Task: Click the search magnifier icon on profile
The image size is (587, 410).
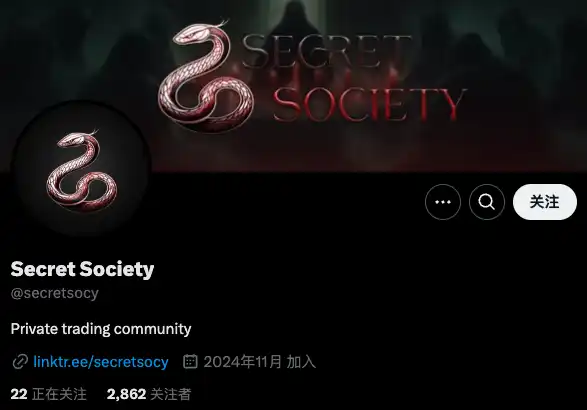Action: pos(487,202)
